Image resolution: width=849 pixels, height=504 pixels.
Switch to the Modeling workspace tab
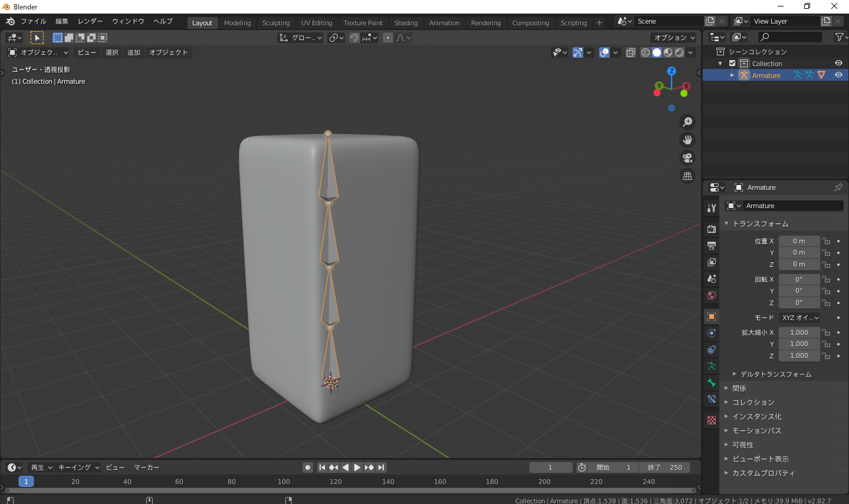point(237,23)
